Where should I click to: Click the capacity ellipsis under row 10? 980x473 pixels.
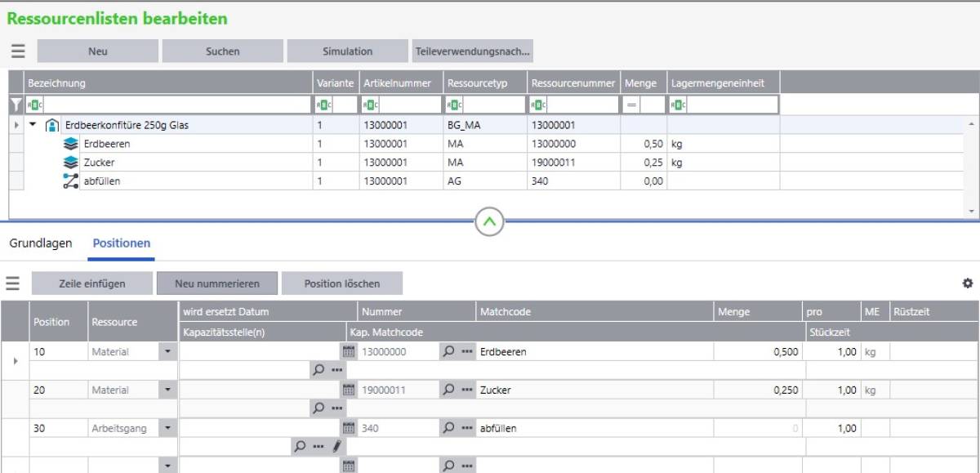click(x=336, y=369)
